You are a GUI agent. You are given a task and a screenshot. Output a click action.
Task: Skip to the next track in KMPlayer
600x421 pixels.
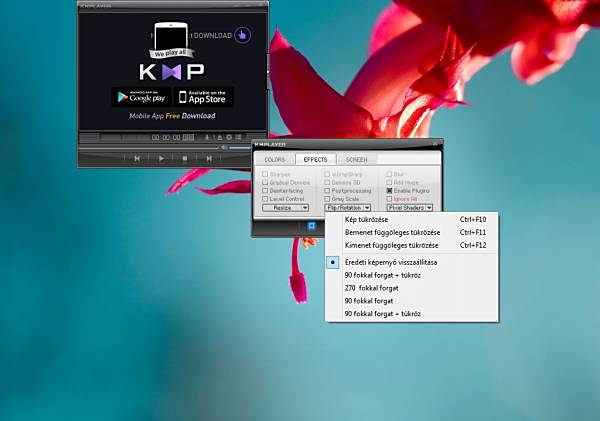209,158
